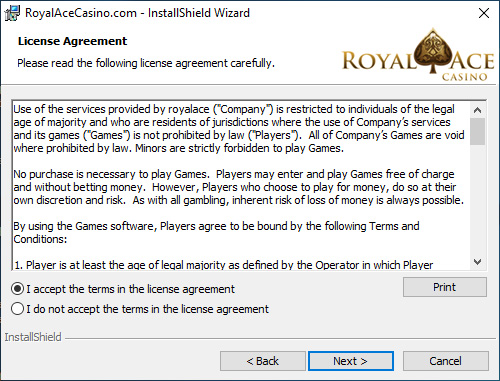The image size is (500, 381).
Task: Click the InstallShield label text
Action: click(x=33, y=337)
